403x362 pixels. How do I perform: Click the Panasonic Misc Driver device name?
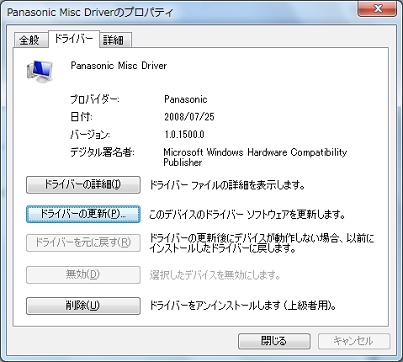[119, 65]
